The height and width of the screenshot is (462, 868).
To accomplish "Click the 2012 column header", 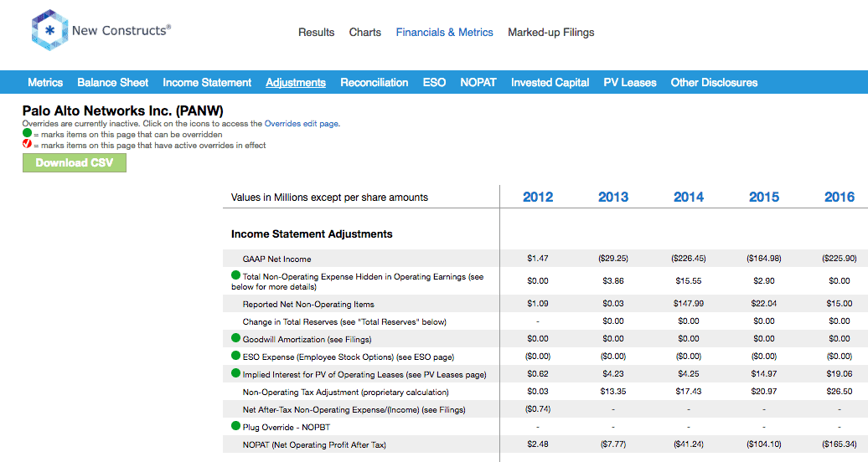I will [538, 197].
